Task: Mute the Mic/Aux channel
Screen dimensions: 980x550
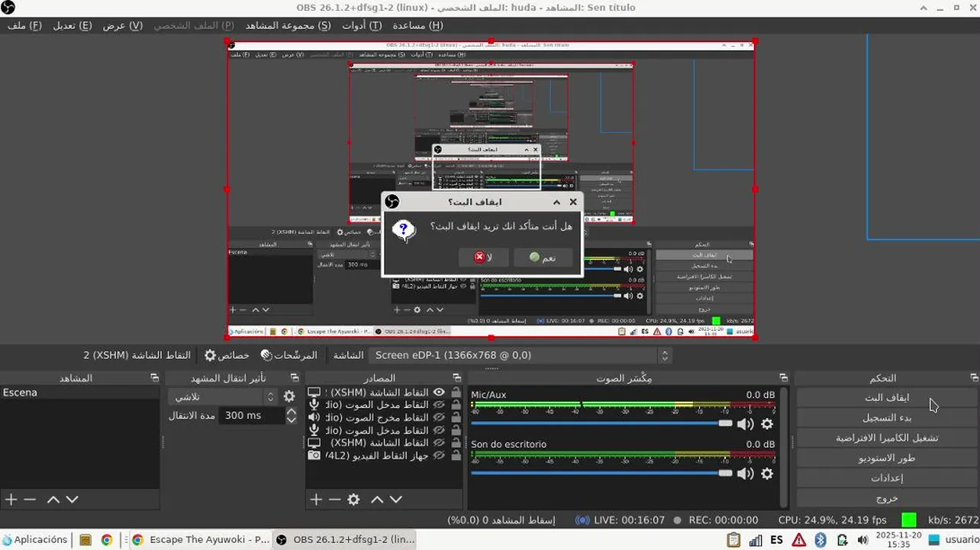Action: click(x=746, y=424)
